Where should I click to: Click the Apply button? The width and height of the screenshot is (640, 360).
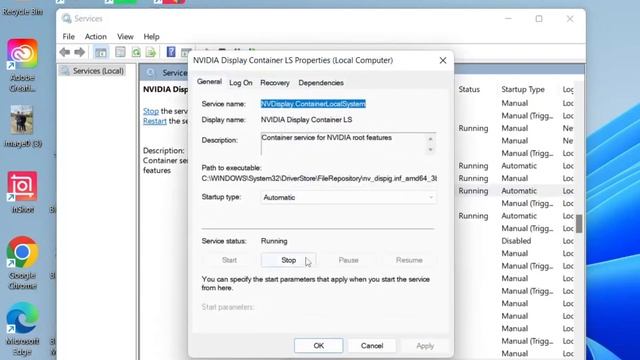[x=425, y=346]
